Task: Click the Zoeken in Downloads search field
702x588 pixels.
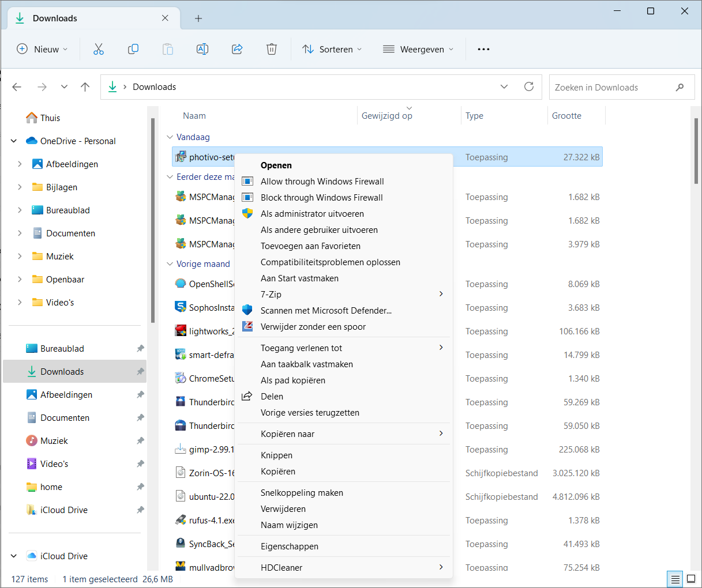Action: (x=611, y=88)
